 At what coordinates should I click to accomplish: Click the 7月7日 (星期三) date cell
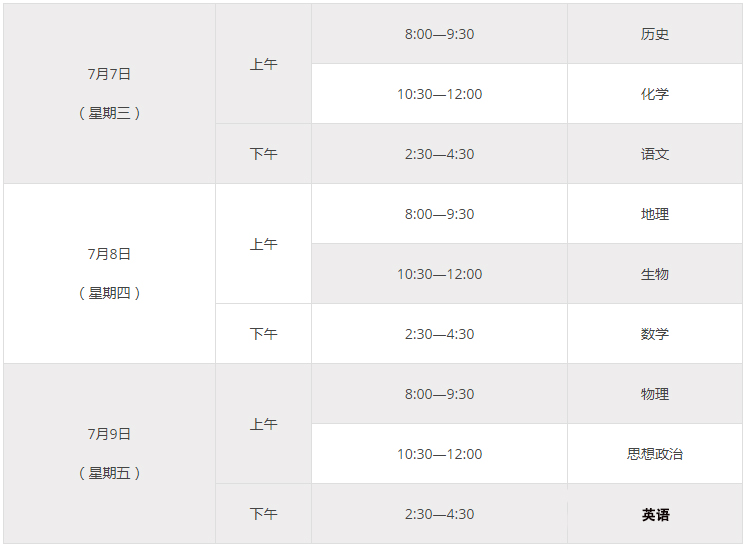click(x=109, y=93)
